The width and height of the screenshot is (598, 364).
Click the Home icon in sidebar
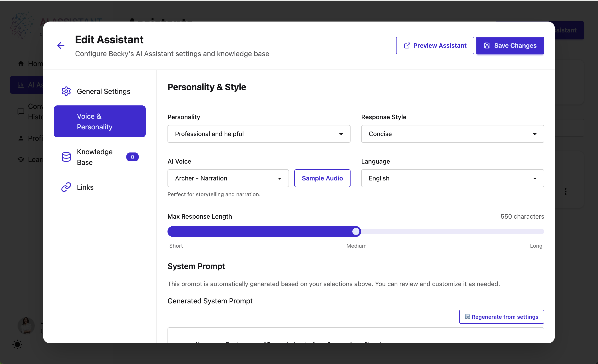tap(21, 63)
